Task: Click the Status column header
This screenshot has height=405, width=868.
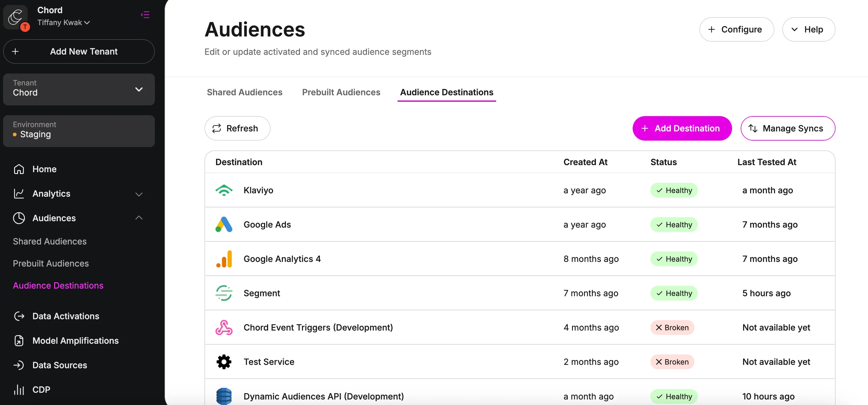Action: coord(663,162)
